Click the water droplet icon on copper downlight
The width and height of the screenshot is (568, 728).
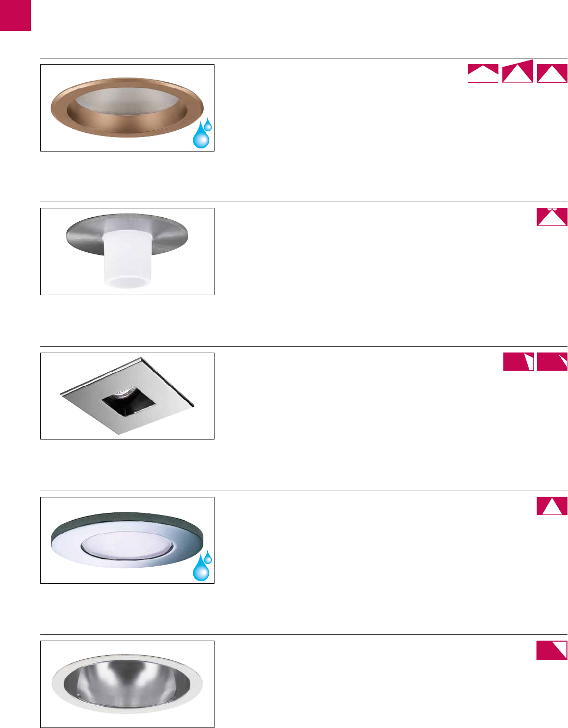pyautogui.click(x=202, y=133)
